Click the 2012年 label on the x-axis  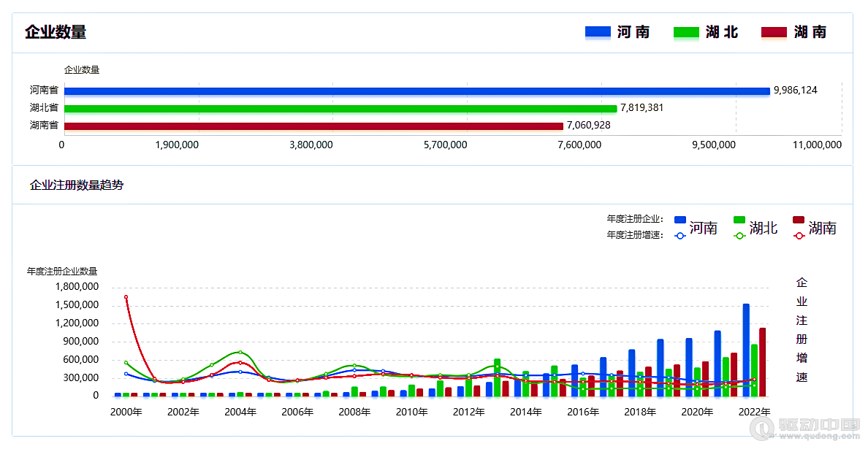click(x=468, y=412)
